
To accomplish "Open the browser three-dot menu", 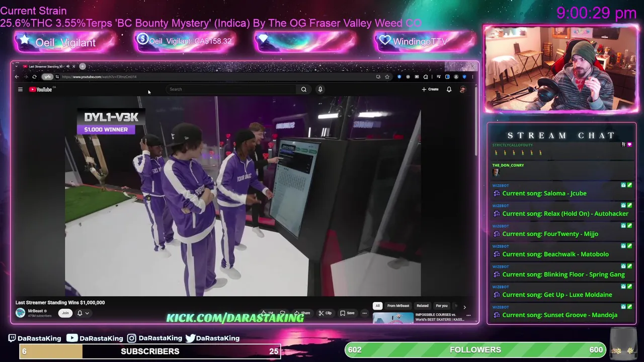I will pos(472,77).
